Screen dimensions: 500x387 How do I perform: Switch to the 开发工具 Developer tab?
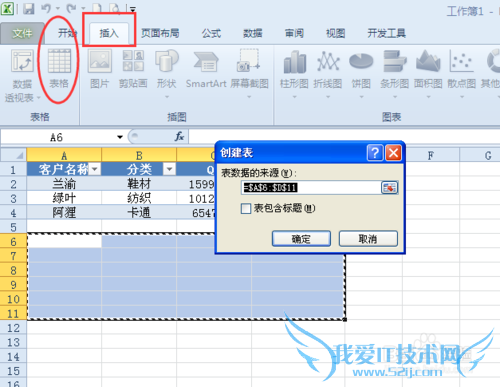point(387,33)
